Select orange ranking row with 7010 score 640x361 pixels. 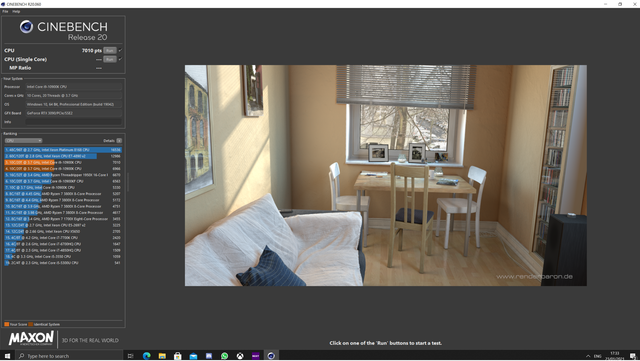tap(63, 163)
